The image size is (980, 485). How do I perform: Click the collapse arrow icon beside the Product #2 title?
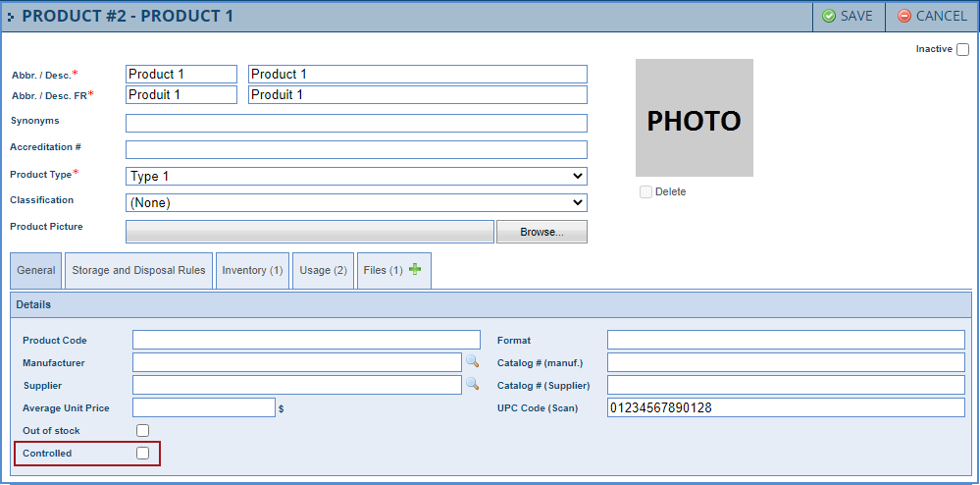point(11,17)
